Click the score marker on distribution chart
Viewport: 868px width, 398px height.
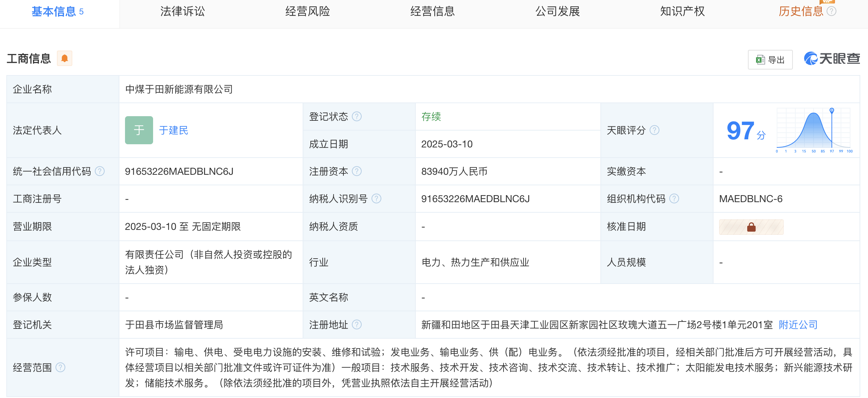(x=832, y=111)
